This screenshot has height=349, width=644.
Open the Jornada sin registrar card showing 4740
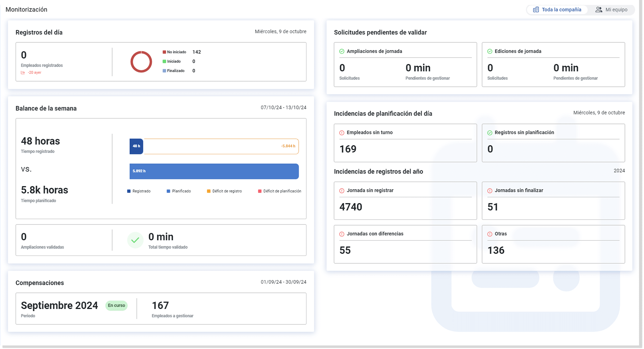(x=405, y=201)
